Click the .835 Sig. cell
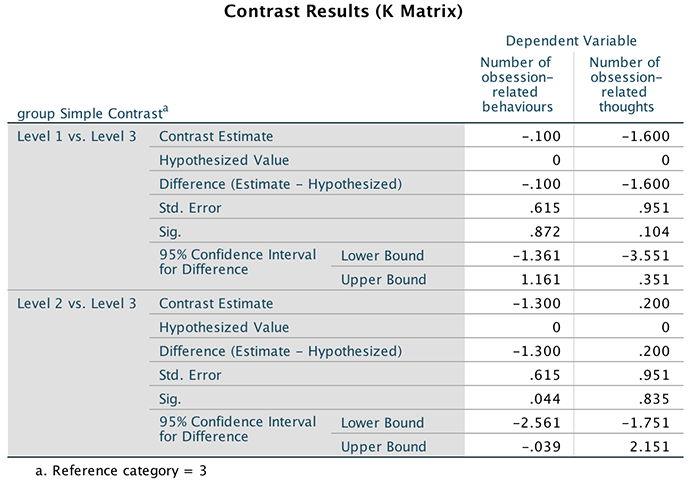The width and height of the screenshot is (700, 481). click(x=655, y=399)
